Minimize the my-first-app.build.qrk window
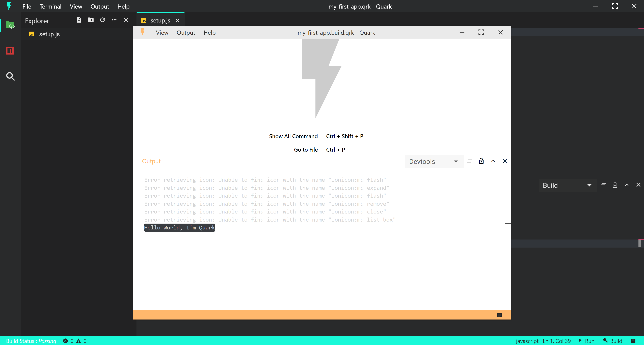The image size is (644, 345). 462,33
